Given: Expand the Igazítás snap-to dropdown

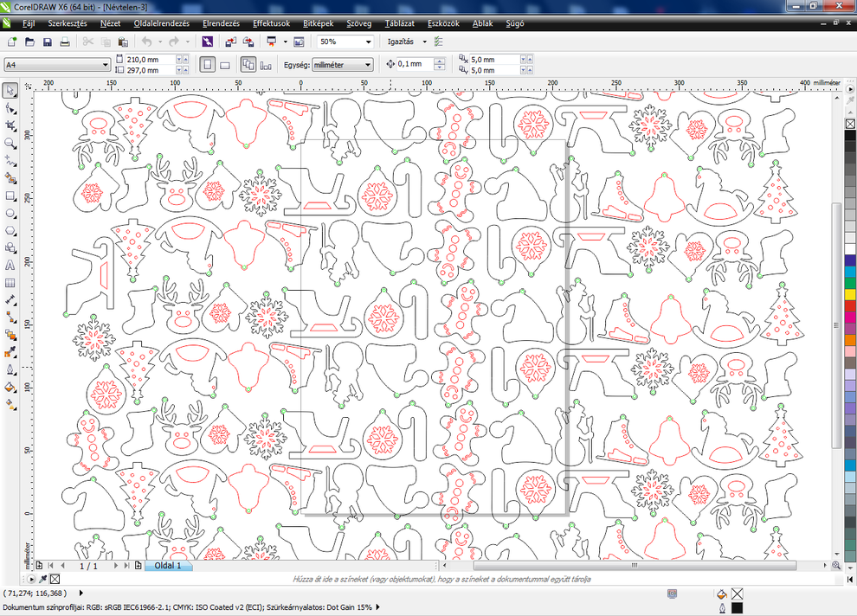Looking at the screenshot, I should tap(424, 42).
